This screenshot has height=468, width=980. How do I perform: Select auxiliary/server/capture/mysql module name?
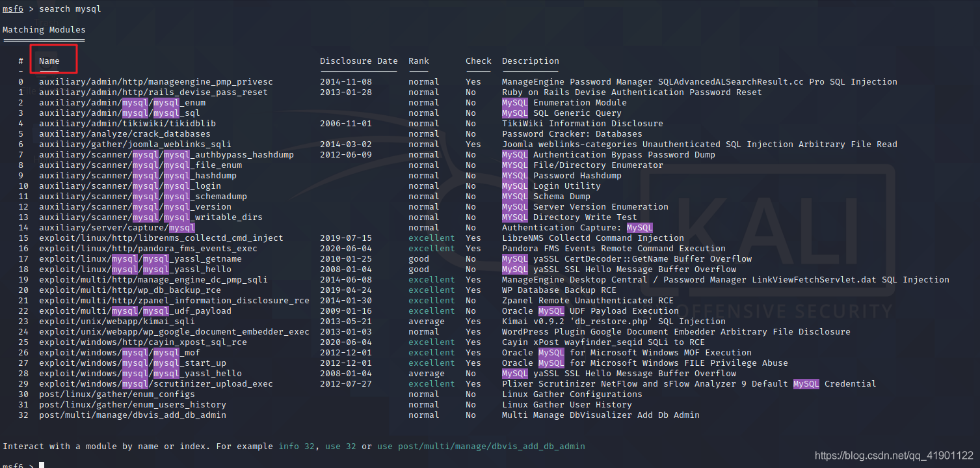click(x=117, y=228)
